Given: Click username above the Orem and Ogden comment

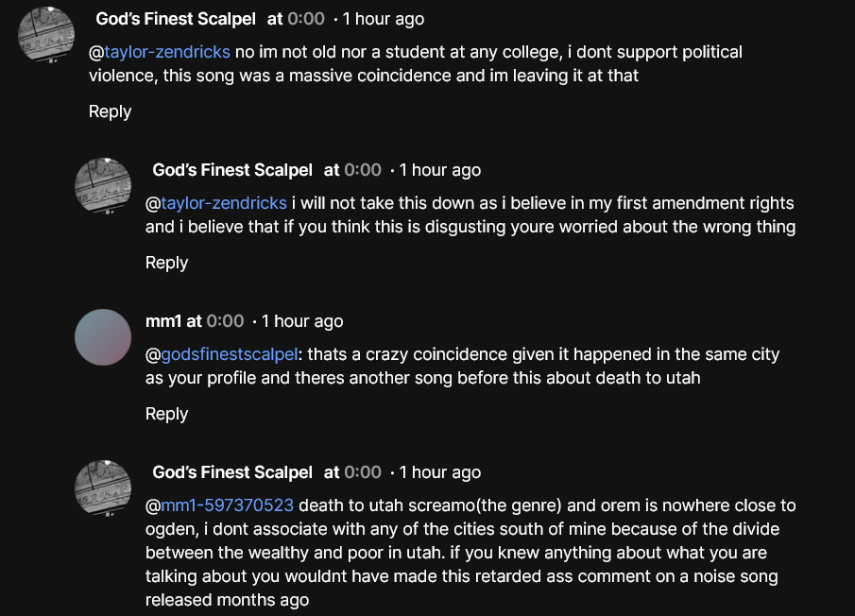Looking at the screenshot, I should click(232, 472).
